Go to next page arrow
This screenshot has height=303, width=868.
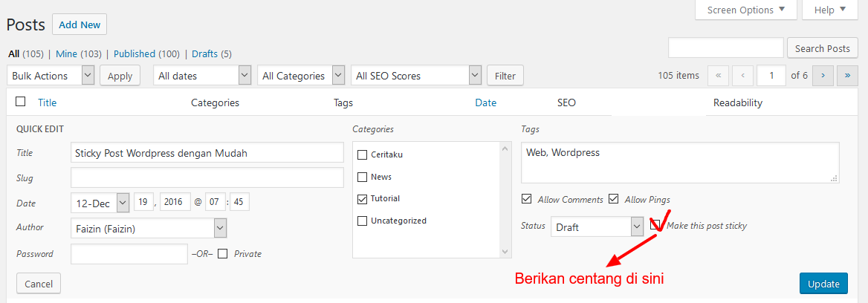coord(823,76)
